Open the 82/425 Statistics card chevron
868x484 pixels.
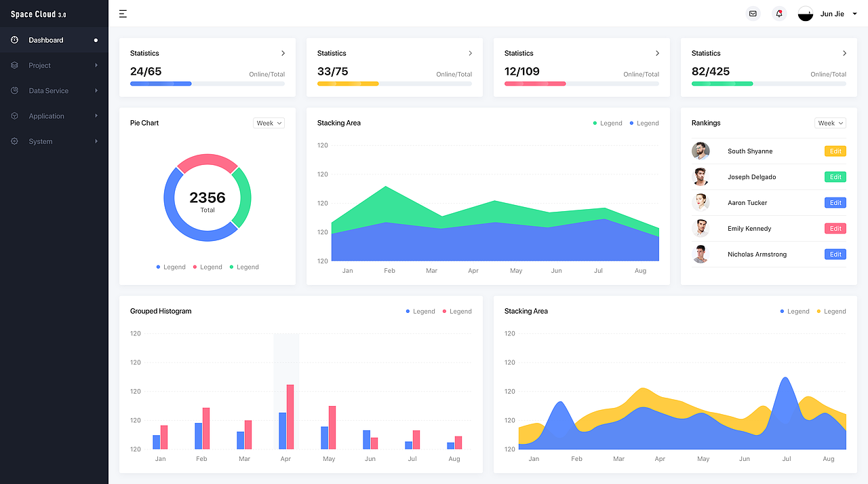844,53
